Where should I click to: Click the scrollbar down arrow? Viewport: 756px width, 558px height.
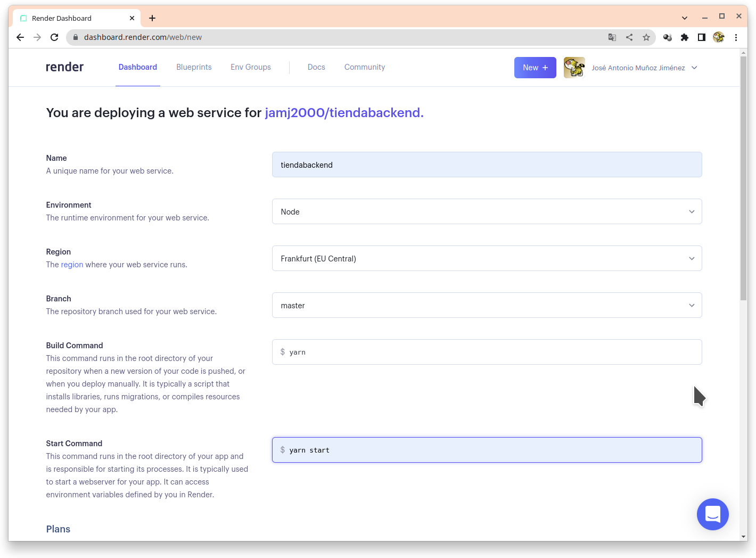click(x=743, y=537)
